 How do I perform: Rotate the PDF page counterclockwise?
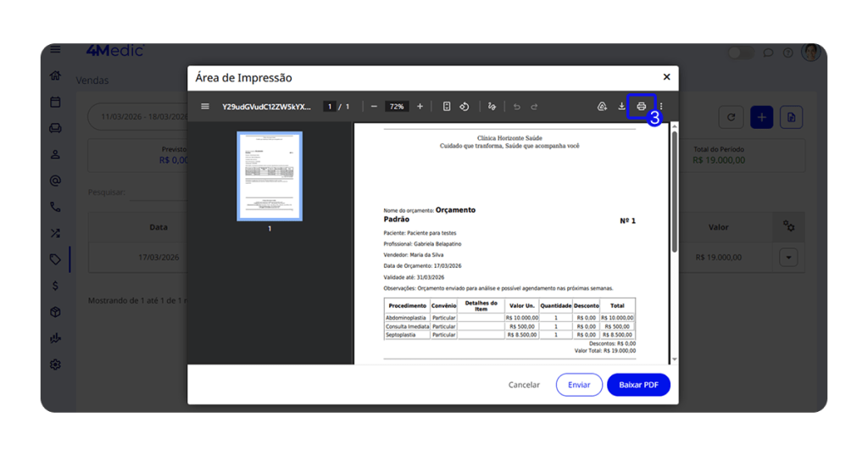coord(465,107)
